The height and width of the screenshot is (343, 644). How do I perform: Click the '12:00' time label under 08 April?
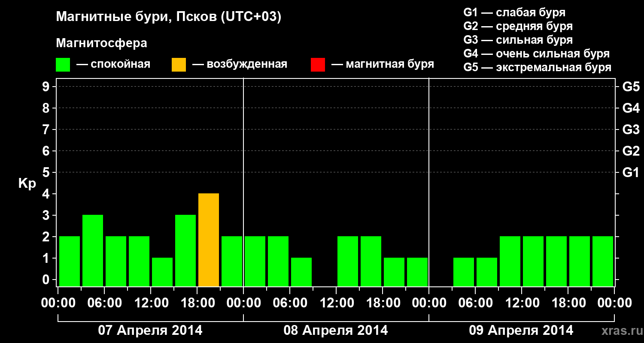336,303
